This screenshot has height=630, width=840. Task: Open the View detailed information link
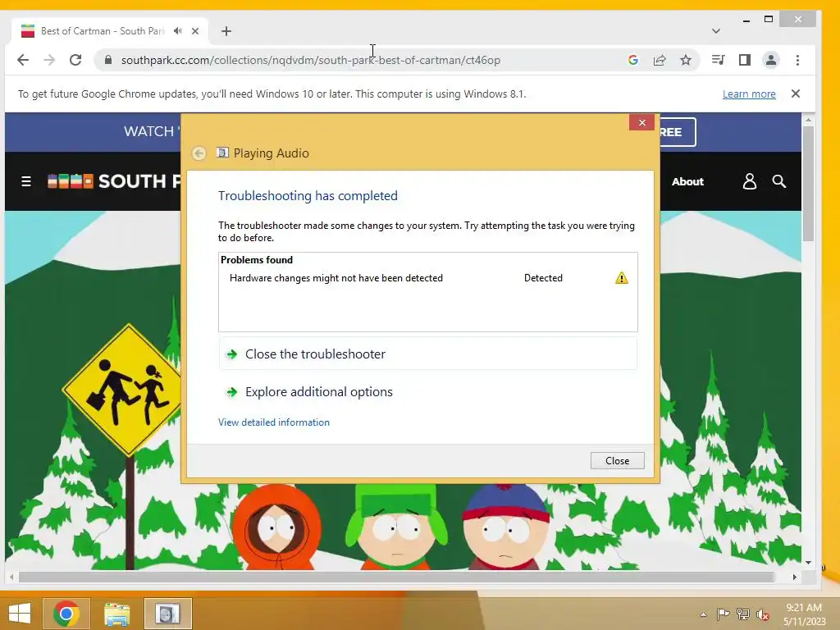coord(274,422)
